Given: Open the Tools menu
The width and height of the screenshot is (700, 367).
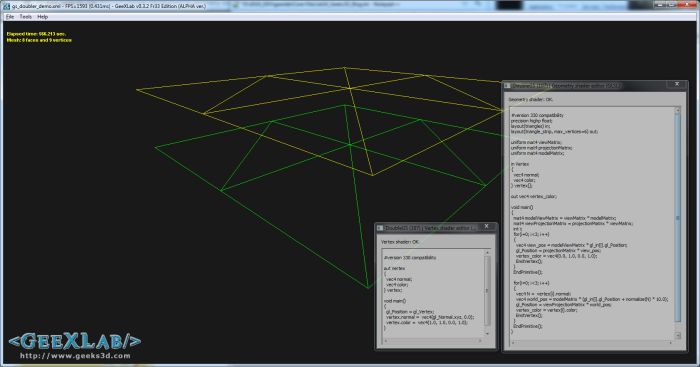Looking at the screenshot, I should [25, 17].
